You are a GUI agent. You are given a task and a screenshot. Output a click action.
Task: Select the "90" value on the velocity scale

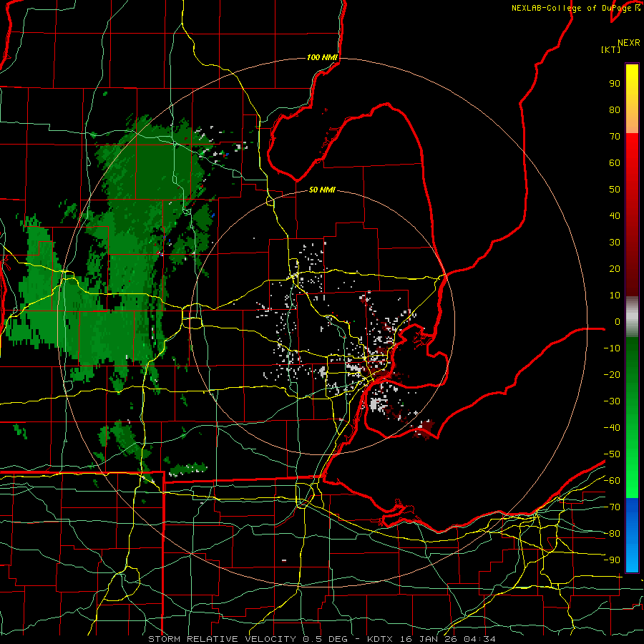click(615, 84)
